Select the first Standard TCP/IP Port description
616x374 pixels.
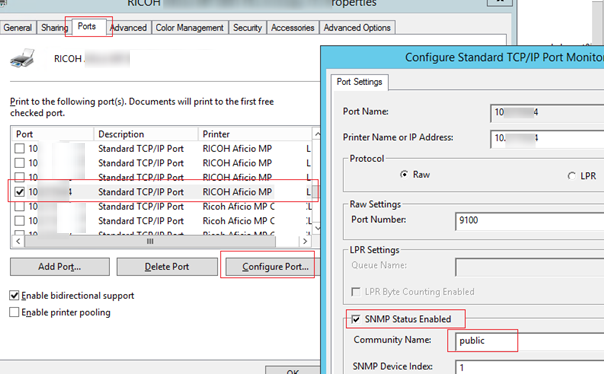pos(141,148)
